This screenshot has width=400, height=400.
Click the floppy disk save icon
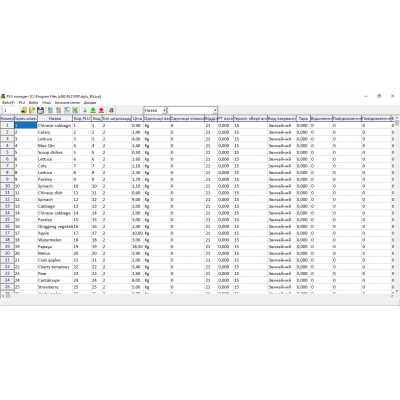[x=41, y=110]
